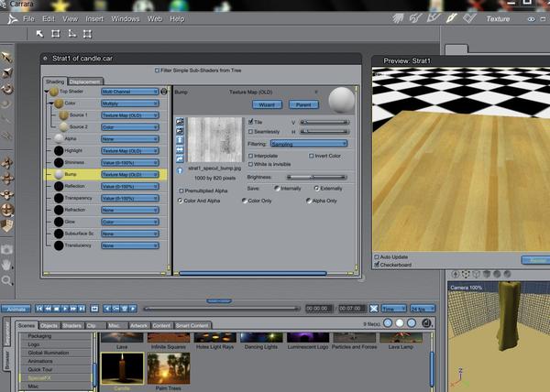Open the Insert menu

[x=94, y=19]
